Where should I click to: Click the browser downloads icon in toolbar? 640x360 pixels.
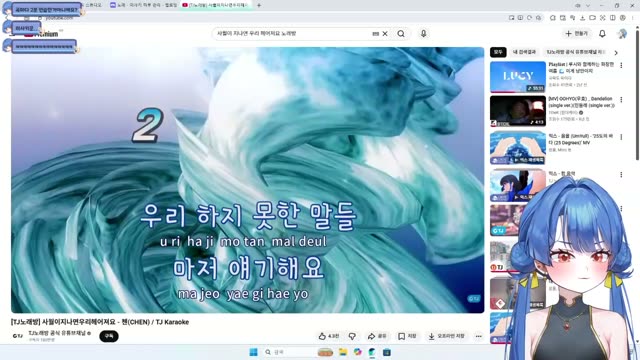tap(582, 18)
